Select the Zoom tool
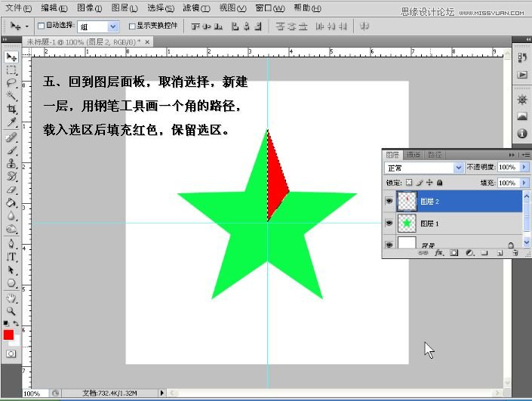This screenshot has height=401, width=532. tap(11, 311)
